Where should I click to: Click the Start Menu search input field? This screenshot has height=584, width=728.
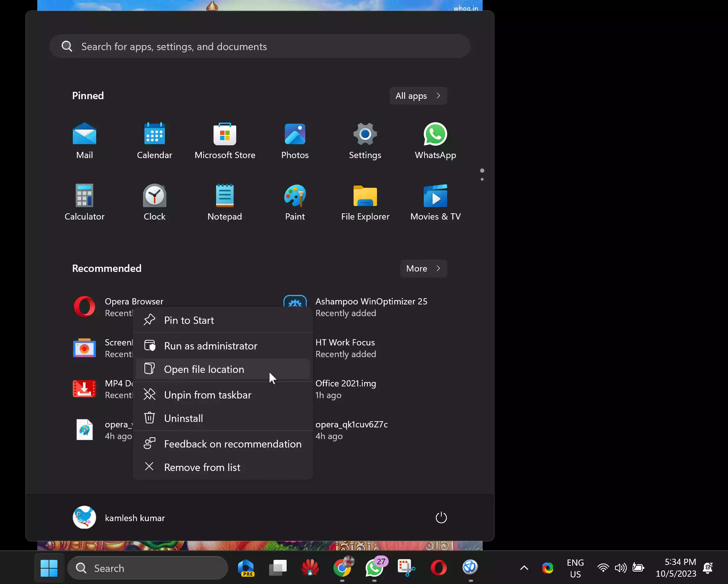pos(260,46)
